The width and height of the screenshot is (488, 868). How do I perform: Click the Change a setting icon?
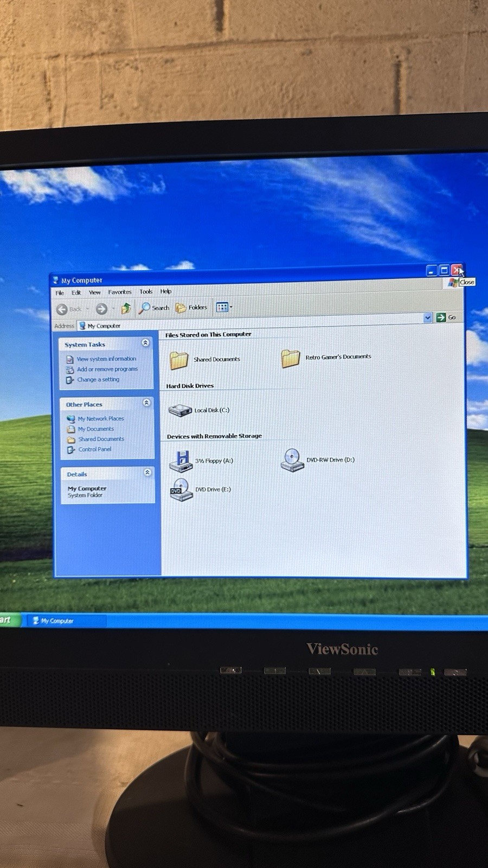70,380
